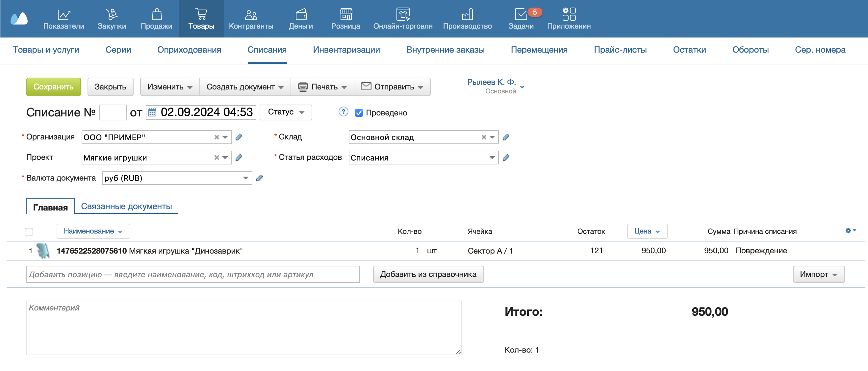The image size is (868, 371).
Task: Expand the Статья расходов combo box
Action: pos(492,158)
